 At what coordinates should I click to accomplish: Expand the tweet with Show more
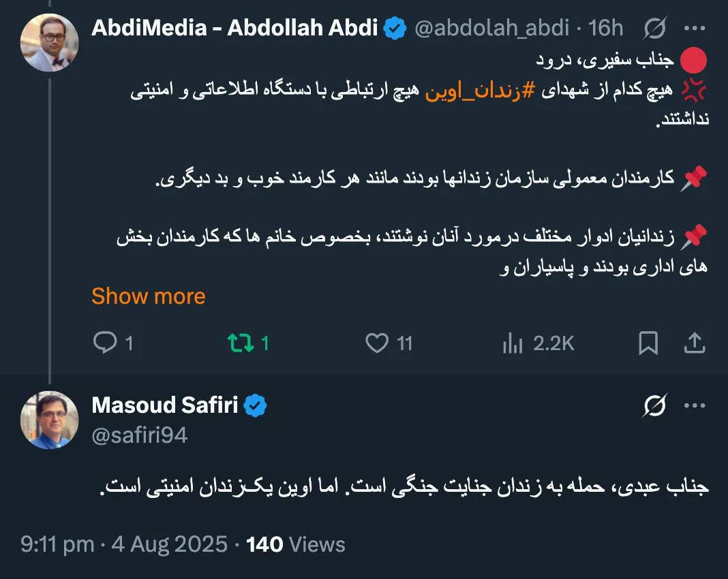coord(149,296)
